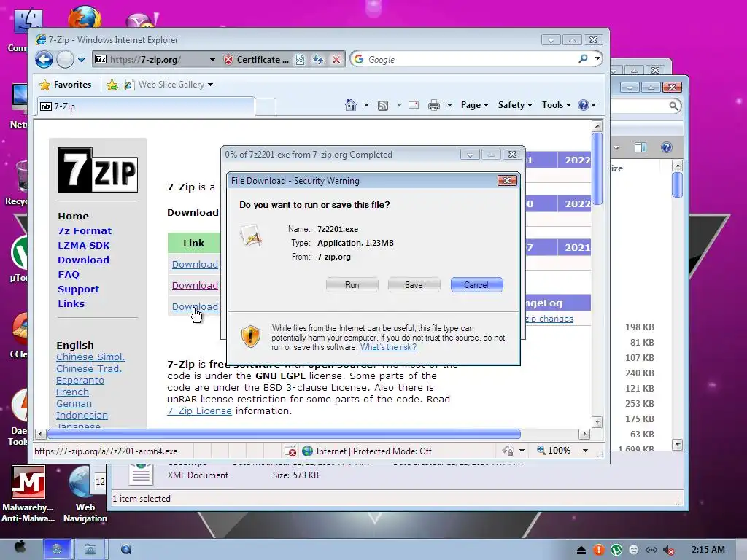Click the vertical scrollbar thumb in IE
Image resolution: width=747 pixels, height=560 pixels.
pos(597,169)
